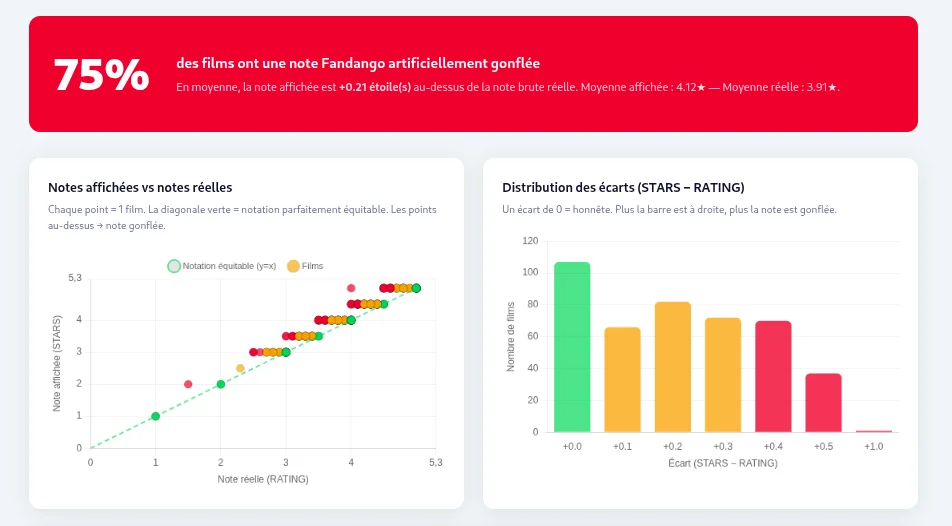Click the orange +0.1 bar

pyautogui.click(x=622, y=380)
